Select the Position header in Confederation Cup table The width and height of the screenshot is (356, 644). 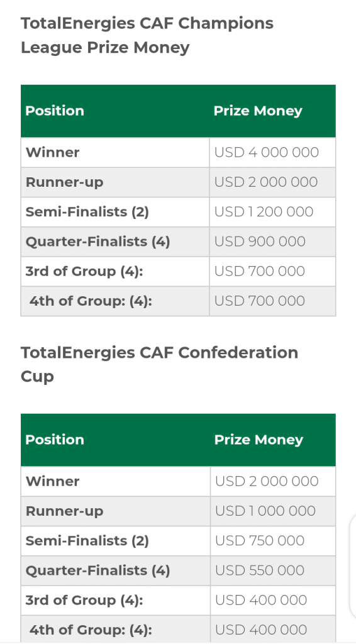click(55, 440)
